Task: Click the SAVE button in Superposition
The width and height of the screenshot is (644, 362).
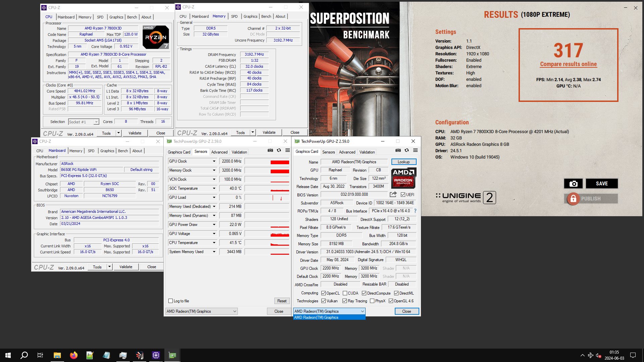Action: coord(602,183)
